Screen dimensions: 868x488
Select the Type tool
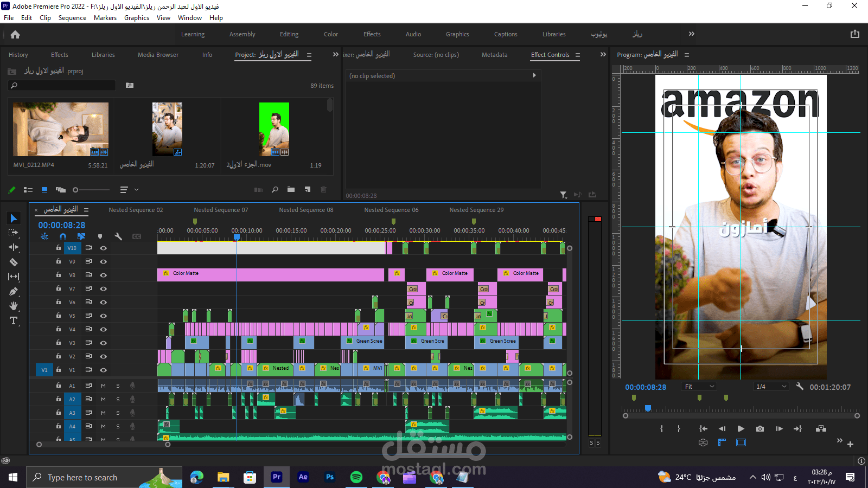14,320
